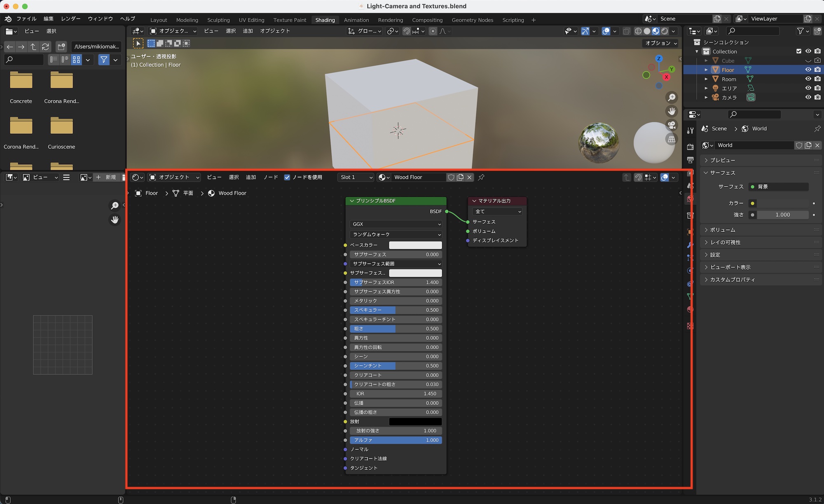The image size is (824, 504).
Task: Expand the ボリューム panel
Action: (x=723, y=230)
